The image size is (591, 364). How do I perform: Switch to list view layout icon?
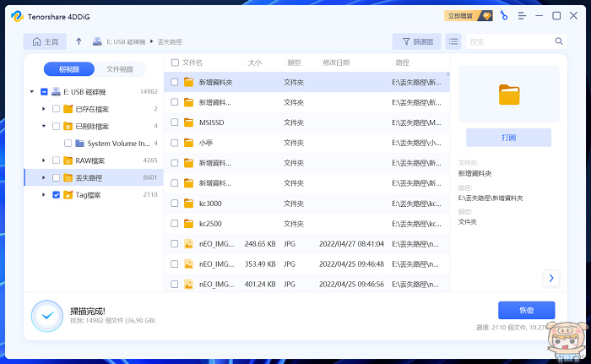(x=453, y=41)
